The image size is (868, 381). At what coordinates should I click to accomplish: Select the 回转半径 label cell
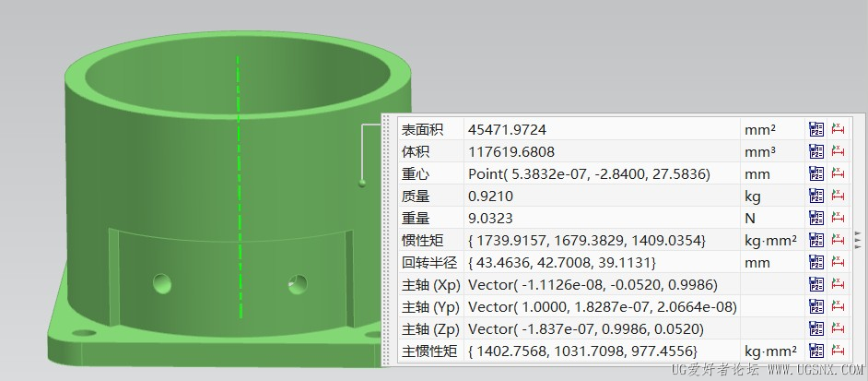point(430,262)
